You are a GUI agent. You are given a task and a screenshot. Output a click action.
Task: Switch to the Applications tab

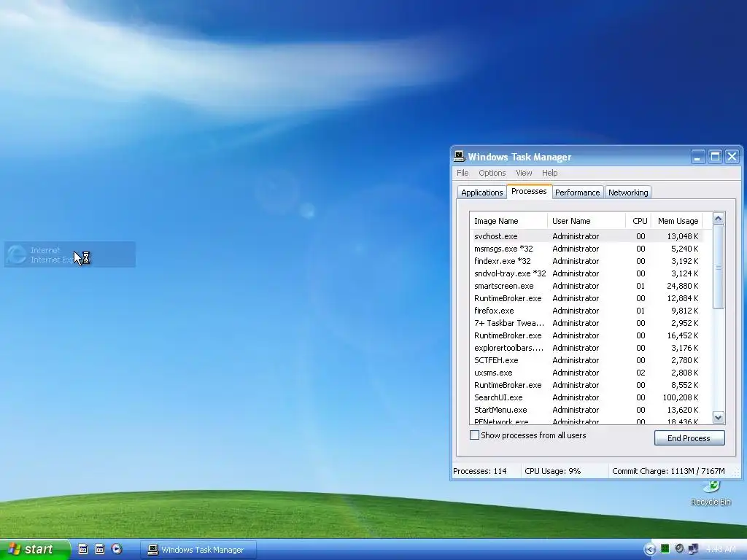click(x=481, y=192)
